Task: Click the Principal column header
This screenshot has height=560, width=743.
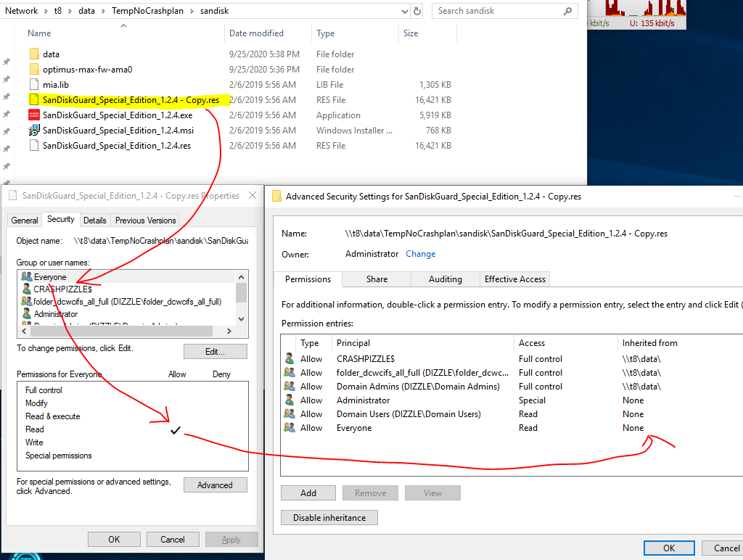Action: click(x=423, y=342)
